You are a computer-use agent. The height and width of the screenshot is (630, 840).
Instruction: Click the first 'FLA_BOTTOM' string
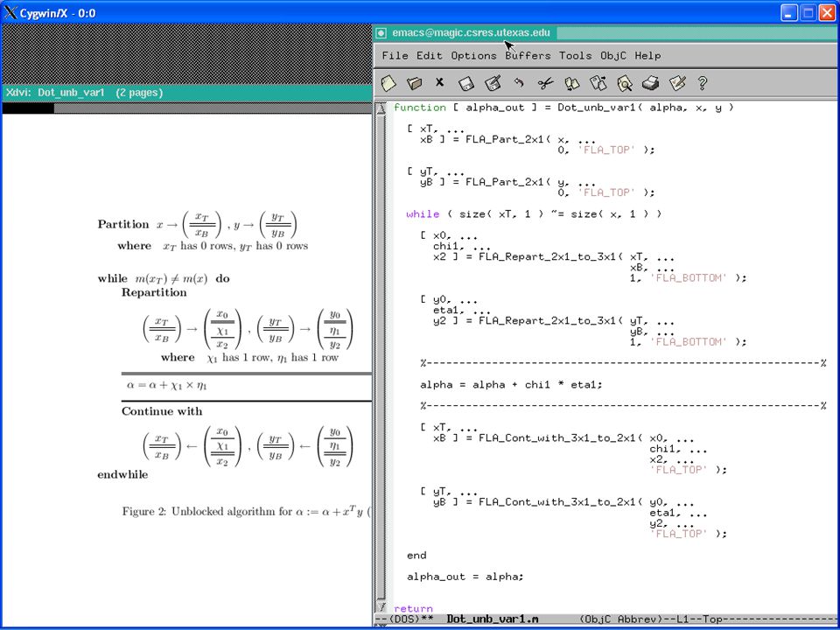pyautogui.click(x=688, y=277)
